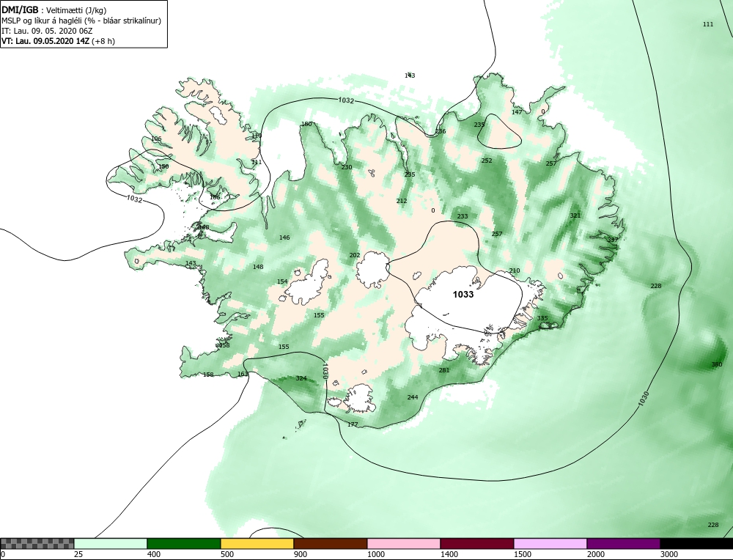Click the checkered 0–25 legend swatch
This screenshot has height=560, width=733.
[x=37, y=543]
